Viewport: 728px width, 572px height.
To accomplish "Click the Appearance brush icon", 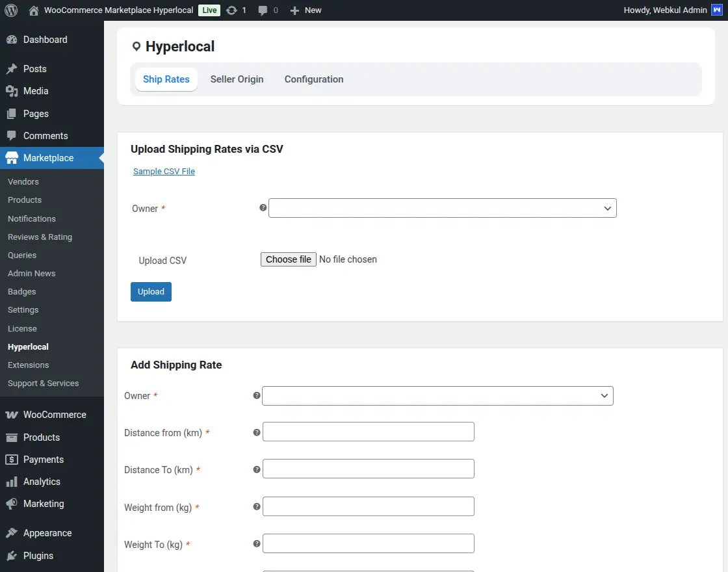I will tap(12, 533).
